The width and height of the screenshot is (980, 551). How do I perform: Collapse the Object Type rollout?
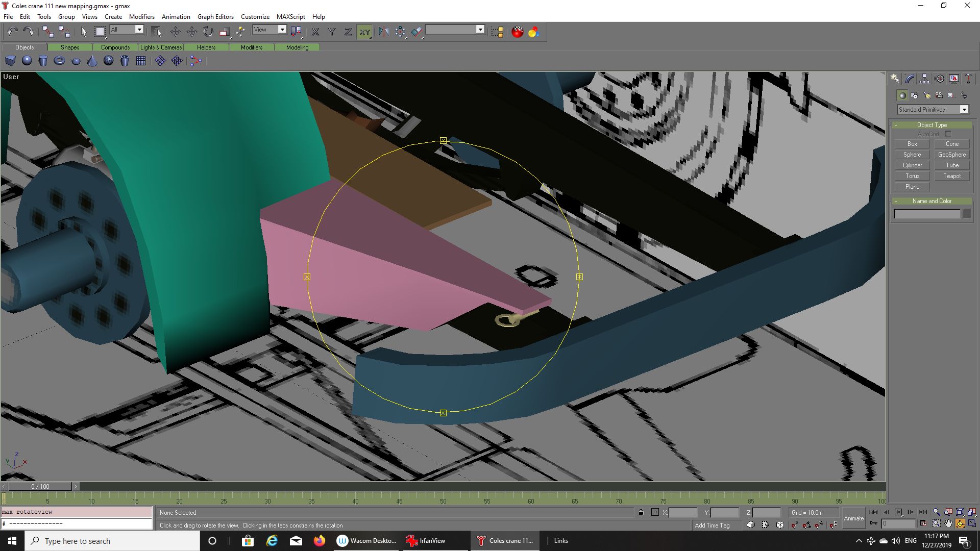(x=932, y=125)
